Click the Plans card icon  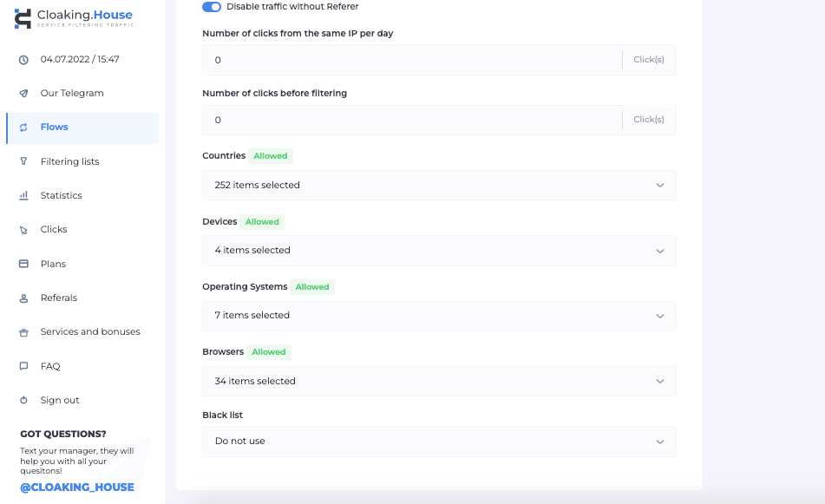tap(23, 264)
